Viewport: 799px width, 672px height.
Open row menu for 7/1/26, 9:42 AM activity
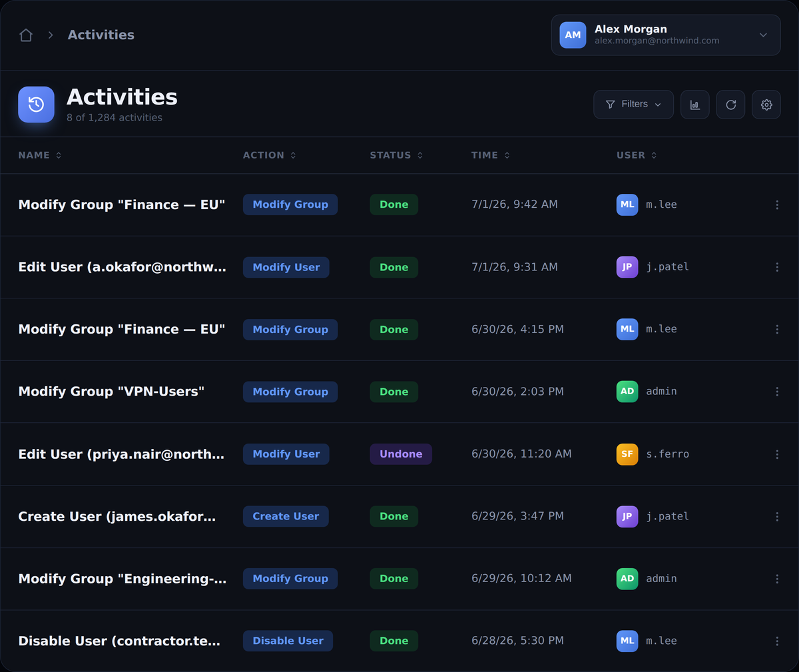tap(777, 205)
